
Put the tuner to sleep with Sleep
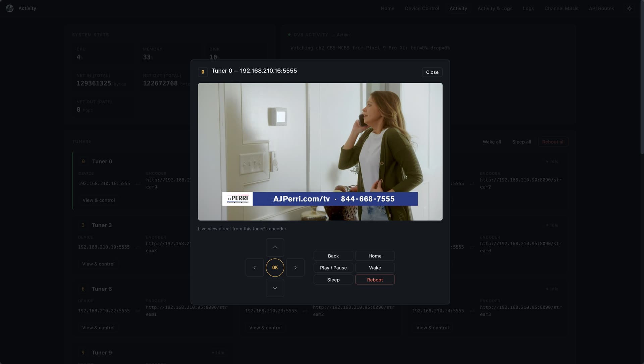click(333, 280)
